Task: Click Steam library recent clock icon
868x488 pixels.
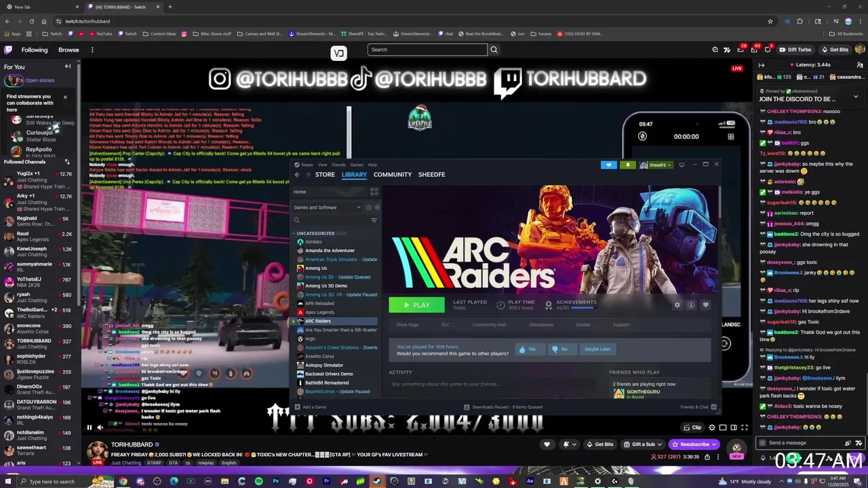Action: 369,207
